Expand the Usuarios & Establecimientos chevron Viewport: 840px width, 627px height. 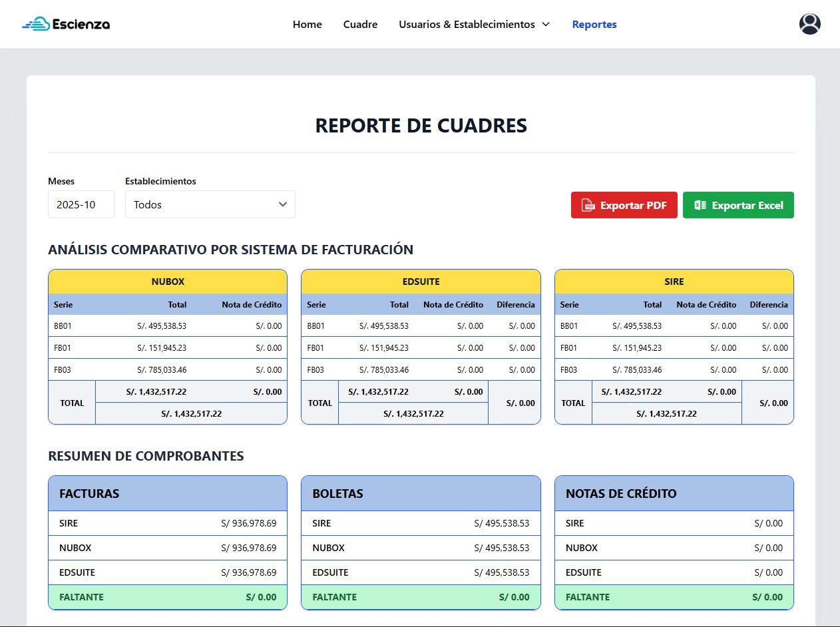546,25
